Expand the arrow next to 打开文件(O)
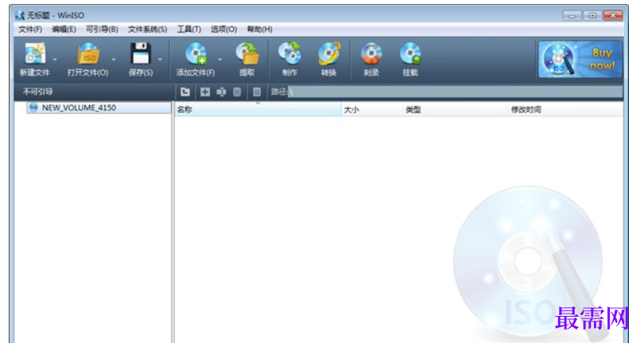 (x=114, y=60)
